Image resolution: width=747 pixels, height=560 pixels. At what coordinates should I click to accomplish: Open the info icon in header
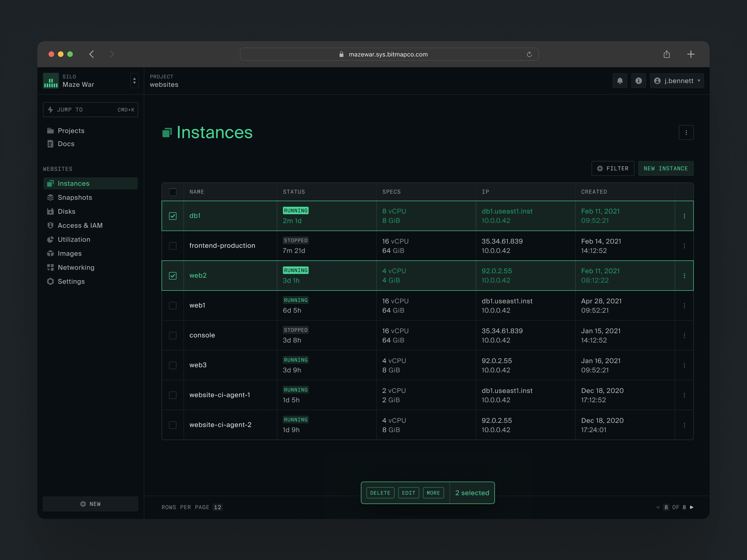click(638, 81)
